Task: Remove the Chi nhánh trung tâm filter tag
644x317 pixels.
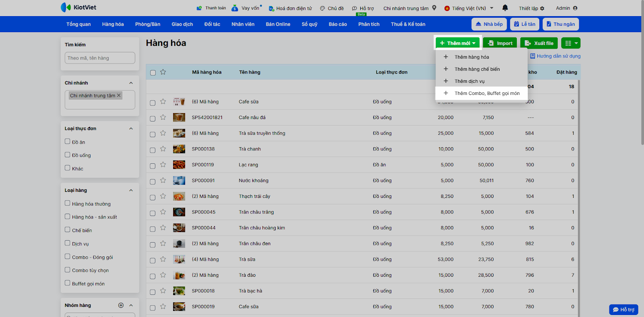Action: (x=119, y=95)
